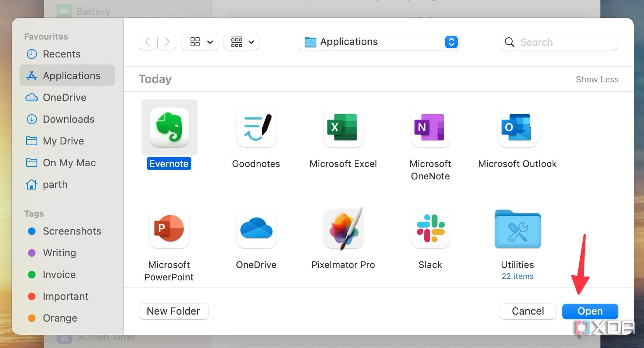This screenshot has height=348, width=644.
Task: Click Battery in the background Settings window
Action: [93, 12]
